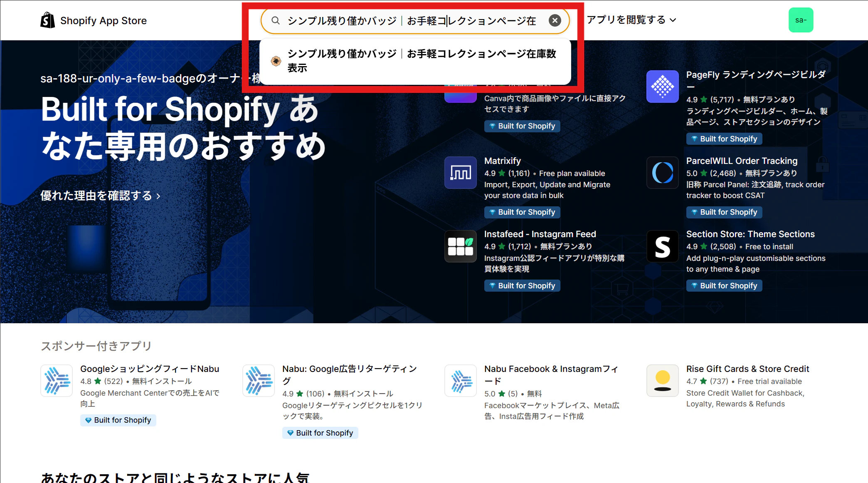
Task: Open the Matrixify app title
Action: point(503,161)
